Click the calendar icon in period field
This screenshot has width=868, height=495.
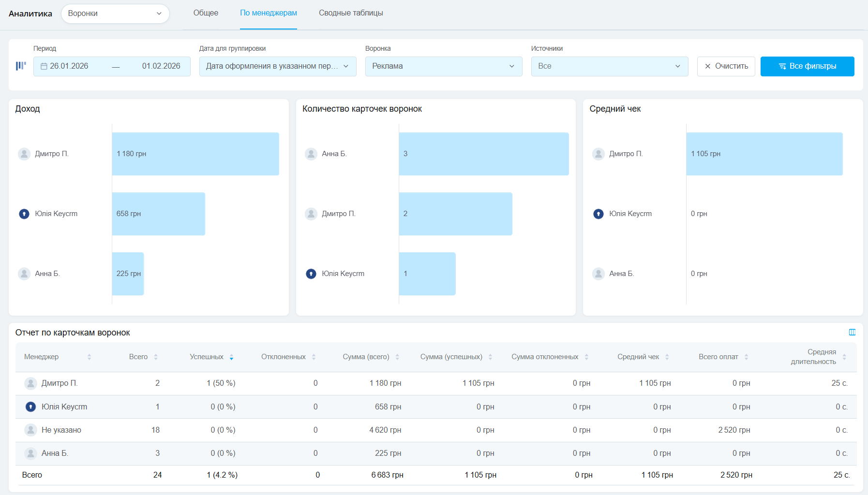[x=44, y=66]
